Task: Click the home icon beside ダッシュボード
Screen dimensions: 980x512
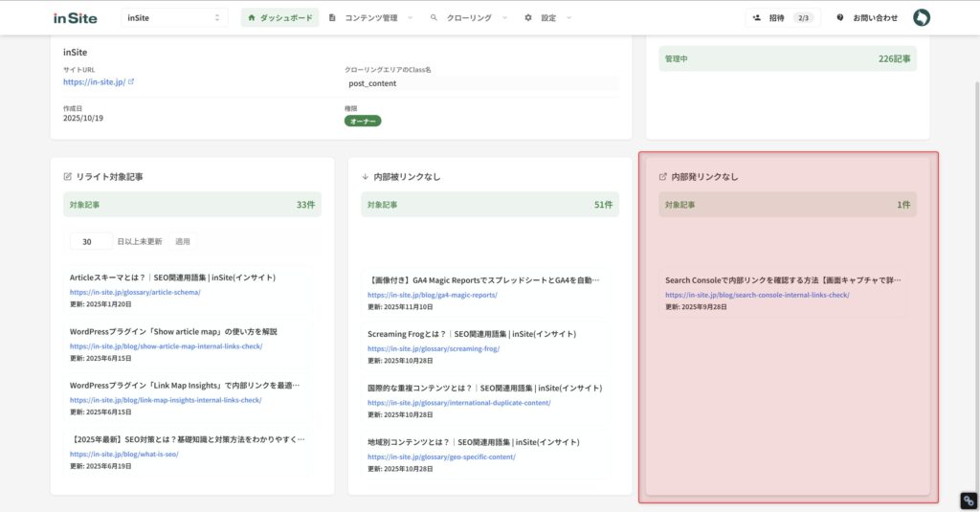Action: pyautogui.click(x=252, y=18)
